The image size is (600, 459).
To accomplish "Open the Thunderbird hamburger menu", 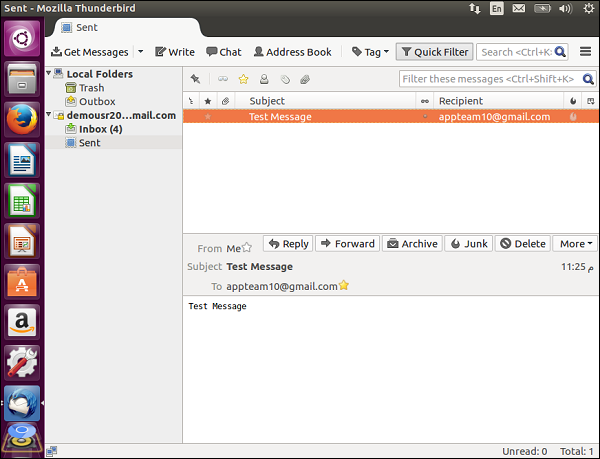I will coord(585,52).
